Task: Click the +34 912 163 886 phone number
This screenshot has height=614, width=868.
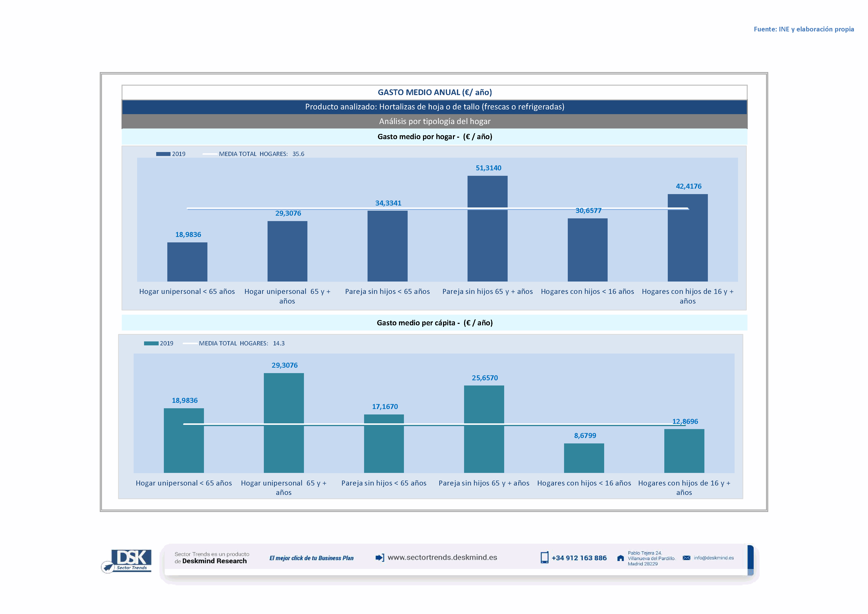Action: (x=579, y=558)
